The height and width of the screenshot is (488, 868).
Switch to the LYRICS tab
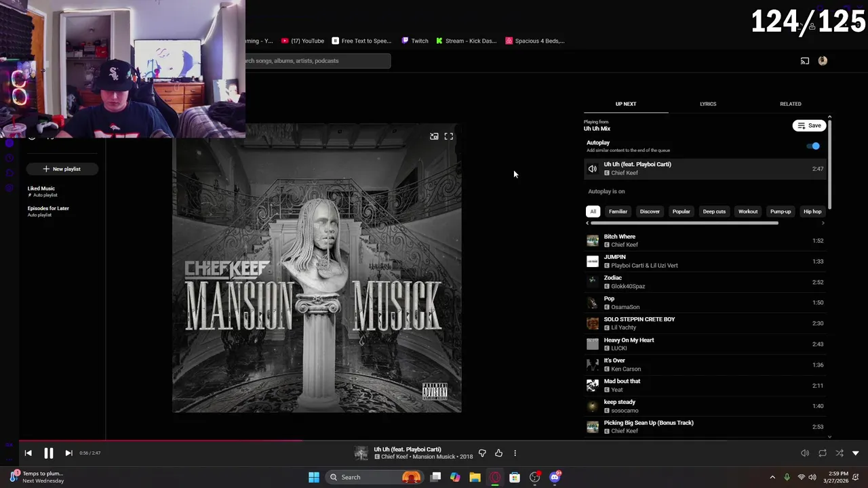point(708,104)
